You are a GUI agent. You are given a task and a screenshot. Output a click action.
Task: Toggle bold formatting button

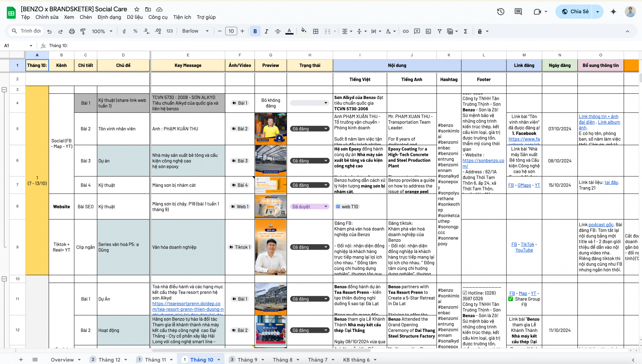pos(255,31)
